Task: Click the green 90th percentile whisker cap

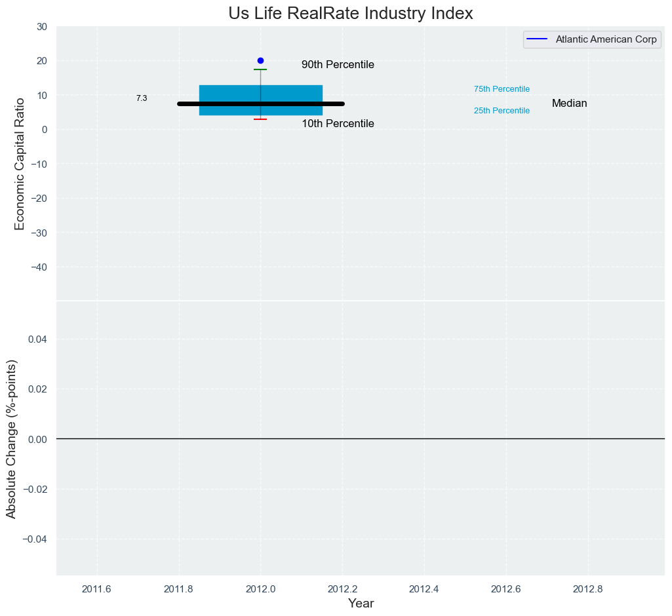Action: [x=260, y=69]
